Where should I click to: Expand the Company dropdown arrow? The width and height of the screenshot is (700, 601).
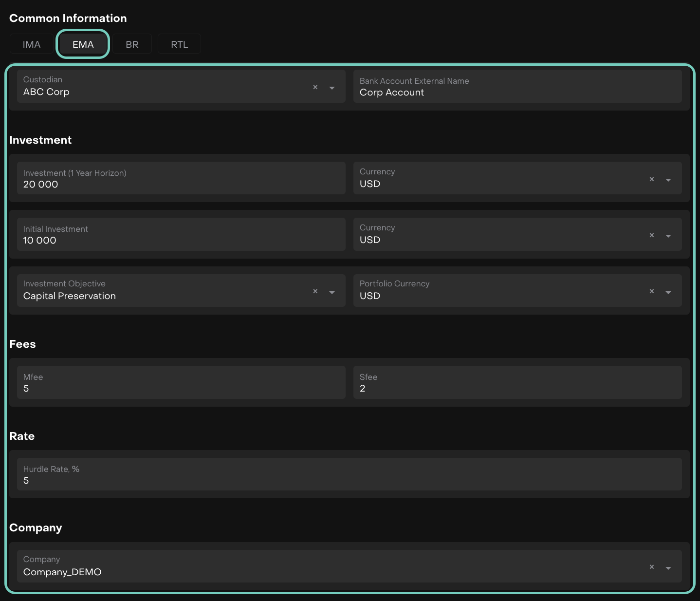(x=668, y=568)
